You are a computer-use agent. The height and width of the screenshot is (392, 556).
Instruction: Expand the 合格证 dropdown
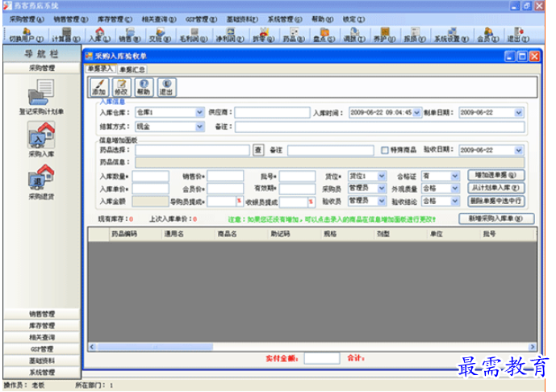(455, 176)
